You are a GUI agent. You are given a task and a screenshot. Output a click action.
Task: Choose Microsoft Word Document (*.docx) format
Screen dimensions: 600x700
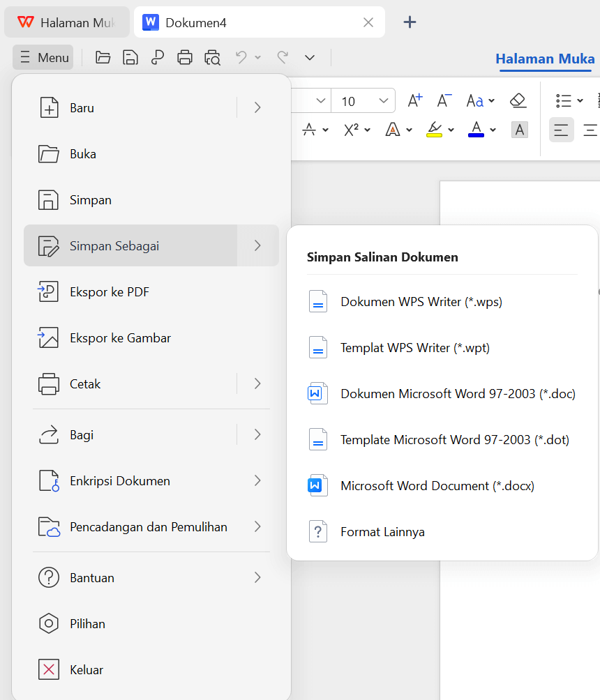coord(437,486)
